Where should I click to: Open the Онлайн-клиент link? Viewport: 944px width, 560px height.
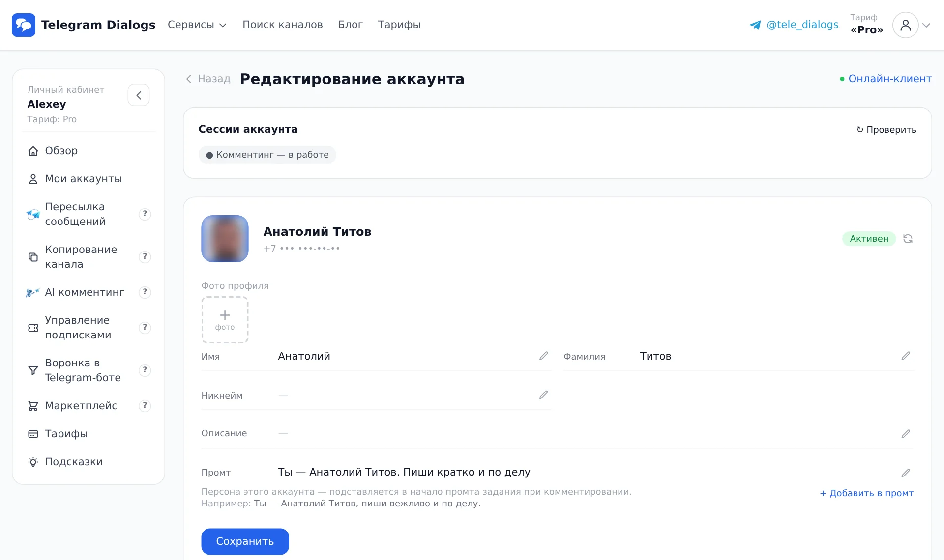tap(886, 79)
